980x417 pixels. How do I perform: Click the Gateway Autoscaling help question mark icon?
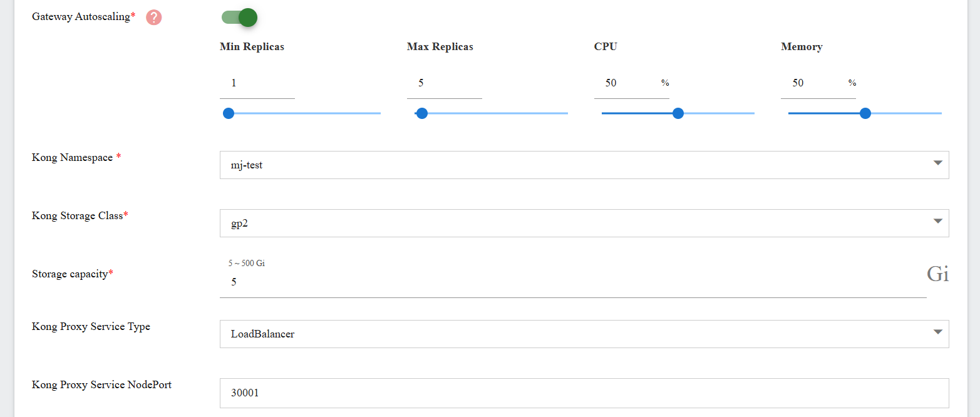pyautogui.click(x=154, y=18)
